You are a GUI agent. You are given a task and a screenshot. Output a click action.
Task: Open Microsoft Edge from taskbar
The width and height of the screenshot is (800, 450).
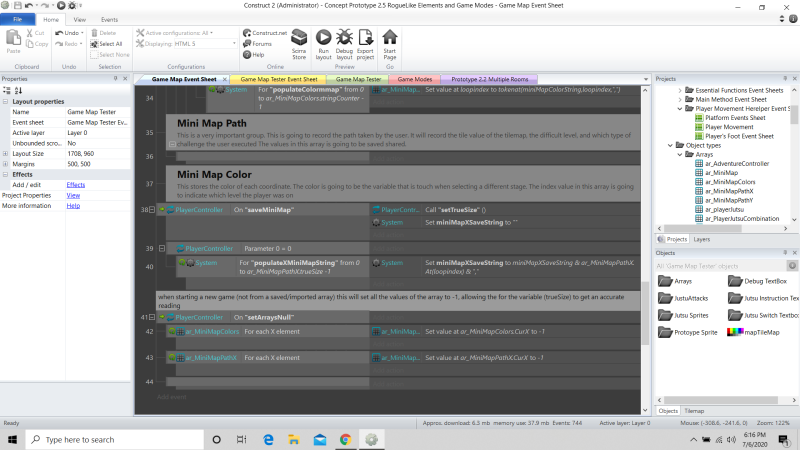click(x=268, y=439)
